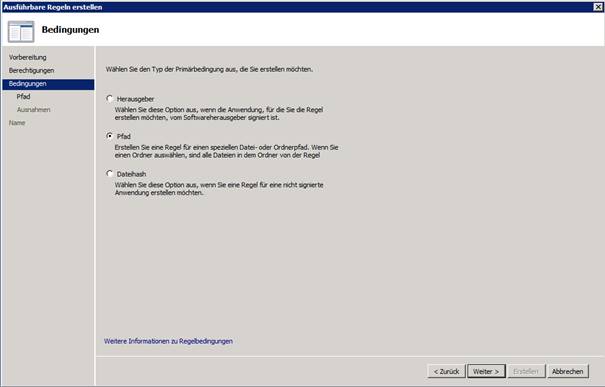Screen dimensions: 605x387
Task: Click the Pfad option description text
Action: (x=226, y=151)
